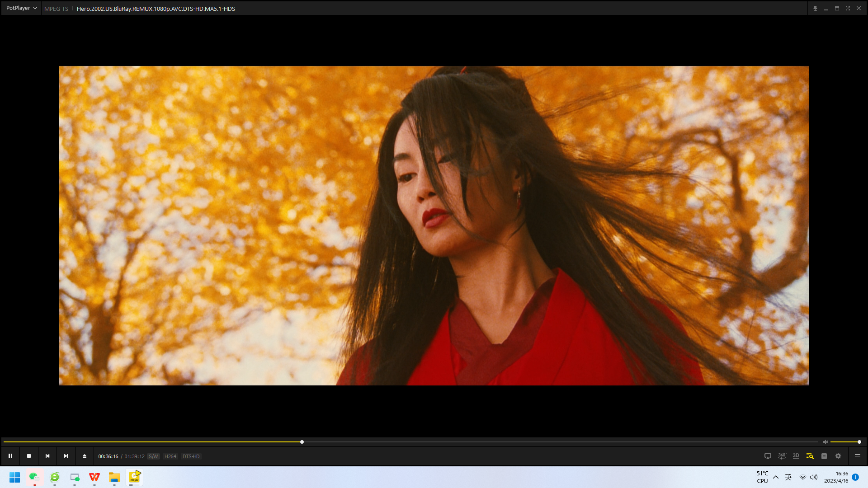Enter fullscreen with the expand icon
The image size is (868, 488).
[x=848, y=9]
